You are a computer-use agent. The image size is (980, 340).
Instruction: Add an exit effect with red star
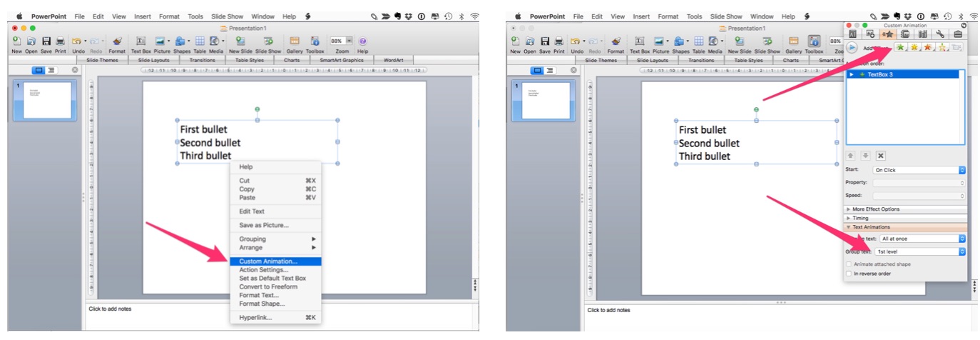(927, 47)
